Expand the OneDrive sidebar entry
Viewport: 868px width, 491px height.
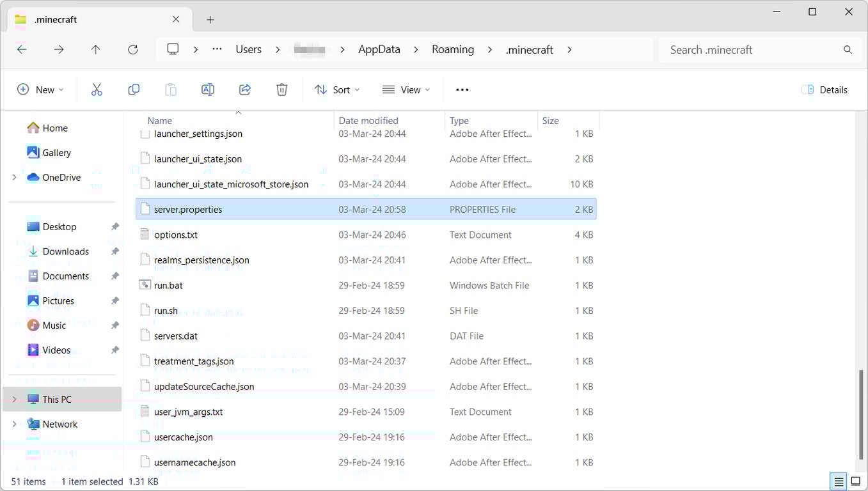[x=13, y=177]
